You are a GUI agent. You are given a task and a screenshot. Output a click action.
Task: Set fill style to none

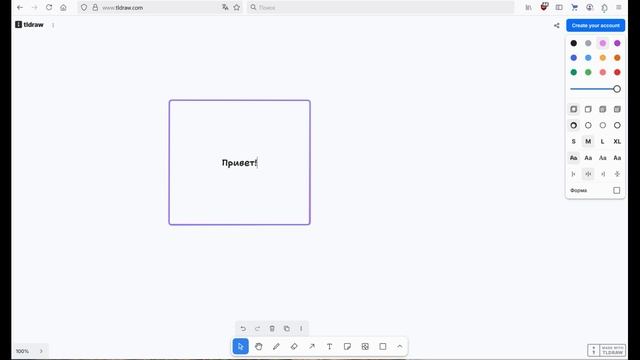point(573,109)
